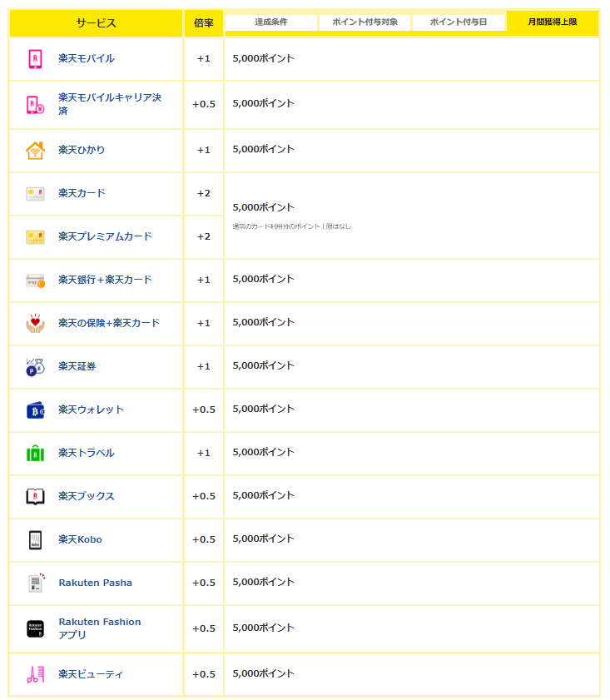Click the +1 rate for 楽天の保険+楽天カード
The height and width of the screenshot is (700, 610).
[204, 323]
